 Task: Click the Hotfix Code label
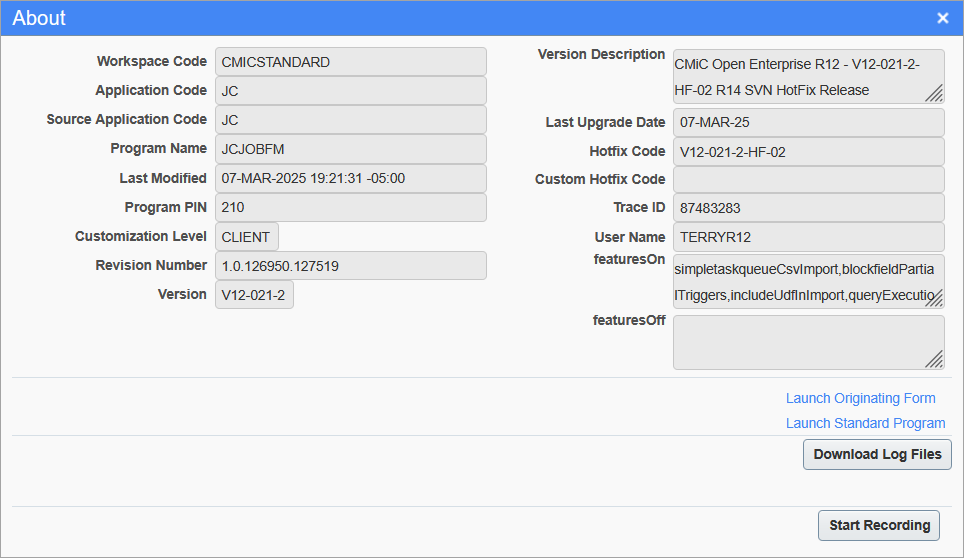point(627,151)
